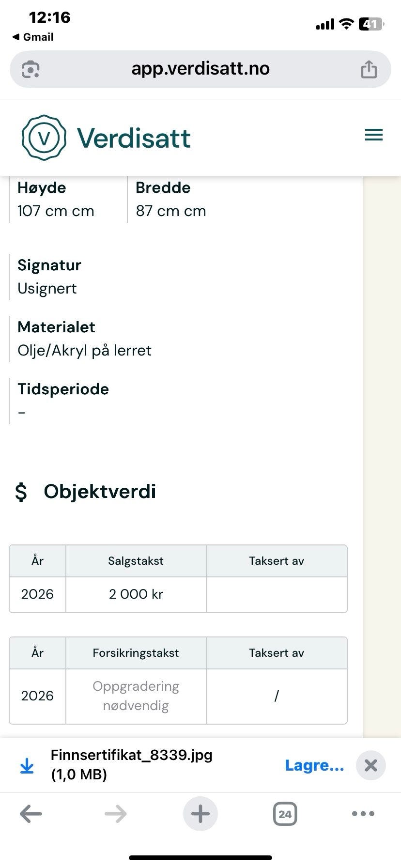This screenshot has width=401, height=868.
Task: Tap the forward navigation arrow
Action: [115, 814]
